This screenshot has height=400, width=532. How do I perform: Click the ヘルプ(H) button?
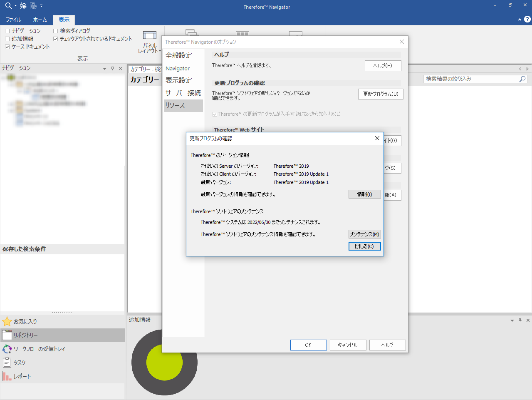(x=383, y=66)
